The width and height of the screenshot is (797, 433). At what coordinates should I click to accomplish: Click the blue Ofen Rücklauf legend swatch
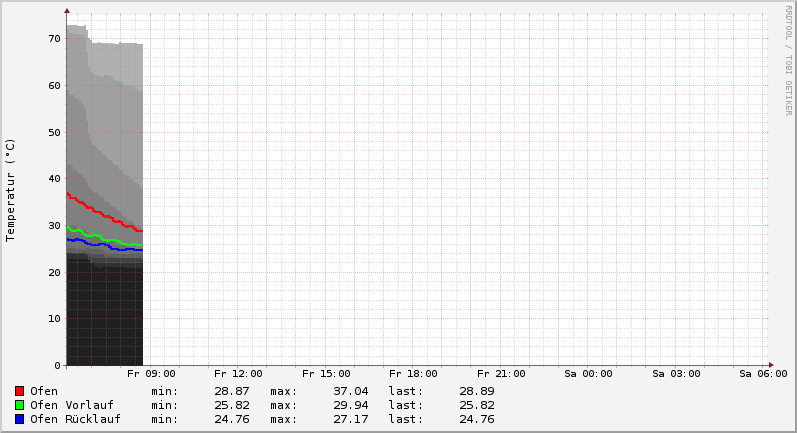point(19,419)
